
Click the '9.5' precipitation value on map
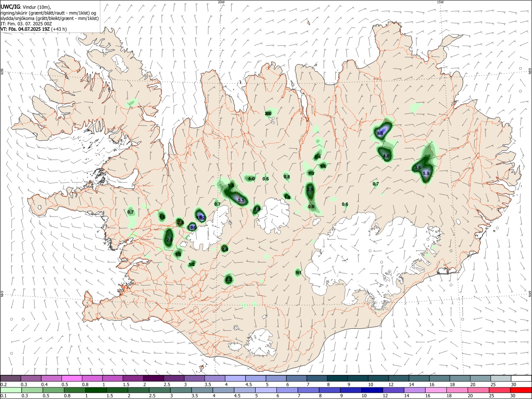click(x=379, y=133)
